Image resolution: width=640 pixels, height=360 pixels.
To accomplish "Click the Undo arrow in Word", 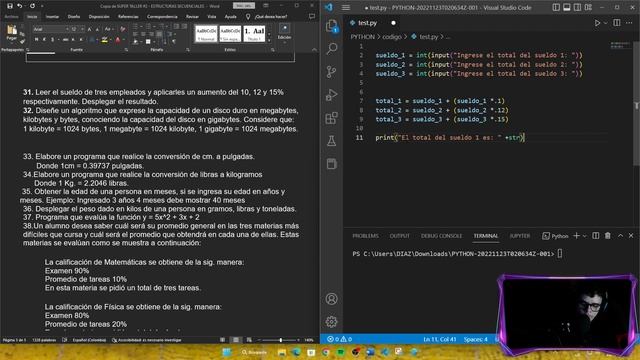I will coord(20,6).
